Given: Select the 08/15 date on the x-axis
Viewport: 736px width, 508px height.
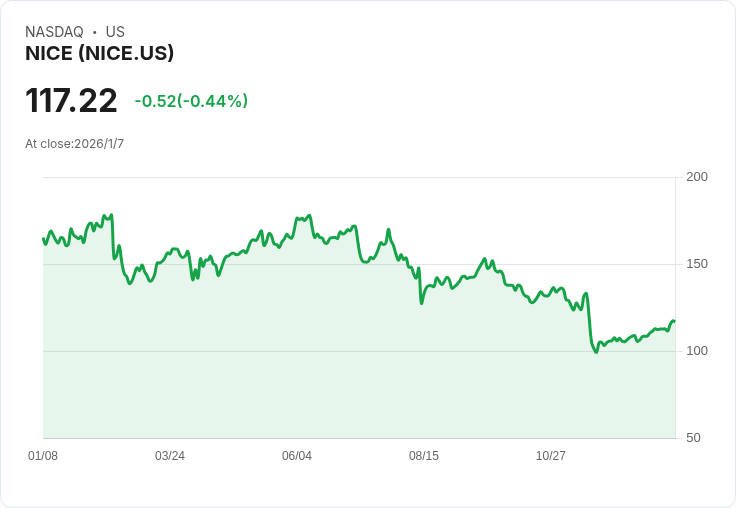Looking at the screenshot, I should [424, 456].
